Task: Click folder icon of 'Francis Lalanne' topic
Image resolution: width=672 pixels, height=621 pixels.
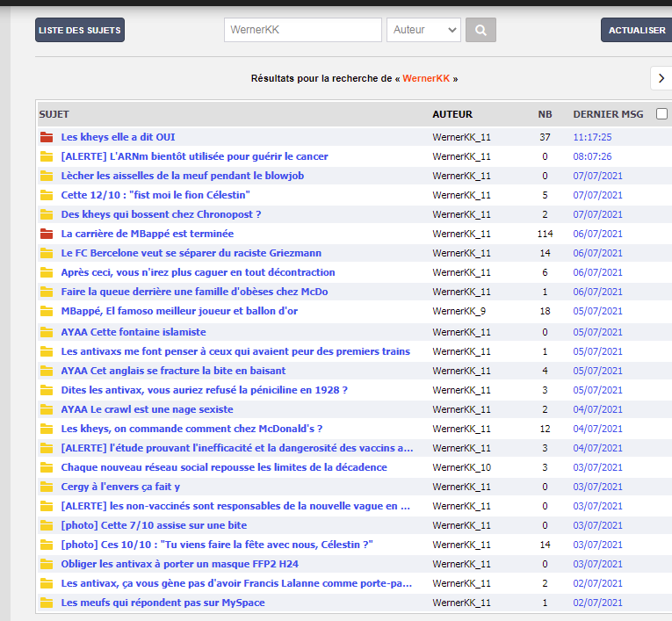Action: [47, 583]
